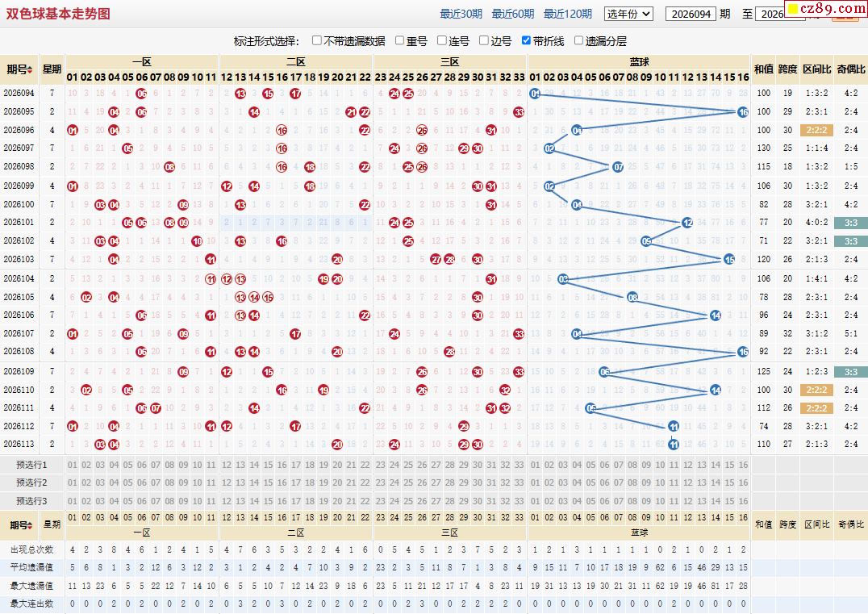Viewport: 868px width, 614px height.
Task: Check the 重号 option
Action: 399,40
